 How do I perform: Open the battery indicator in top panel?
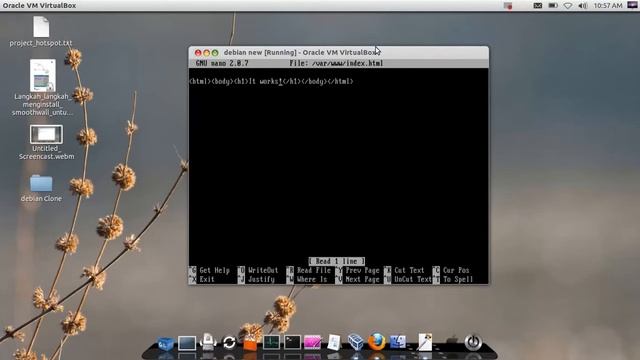pos(553,6)
